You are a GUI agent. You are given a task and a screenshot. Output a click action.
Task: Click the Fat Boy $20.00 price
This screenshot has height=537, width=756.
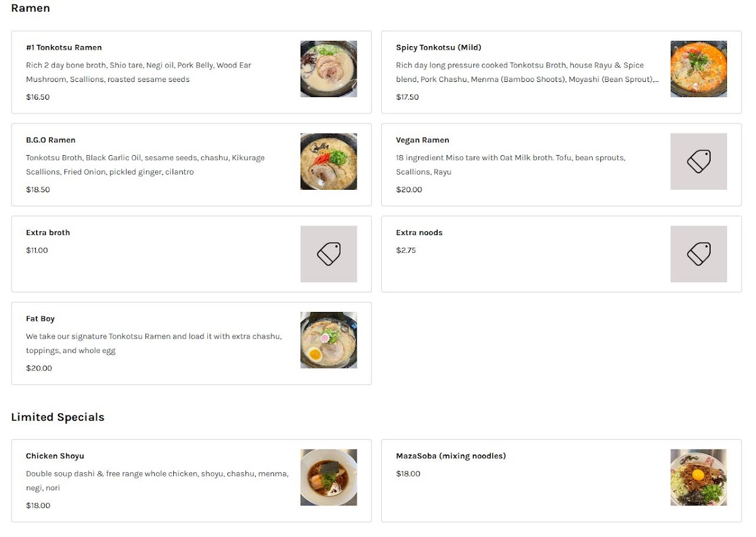click(x=39, y=368)
